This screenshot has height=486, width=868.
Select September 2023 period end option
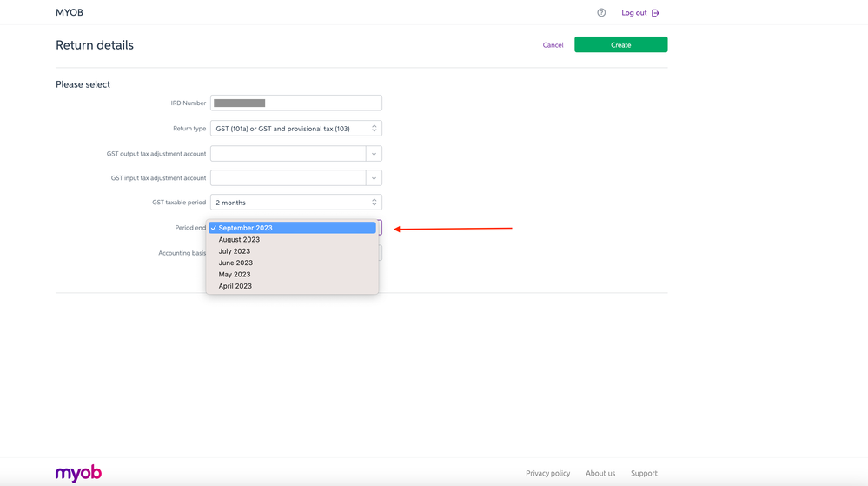pyautogui.click(x=292, y=228)
